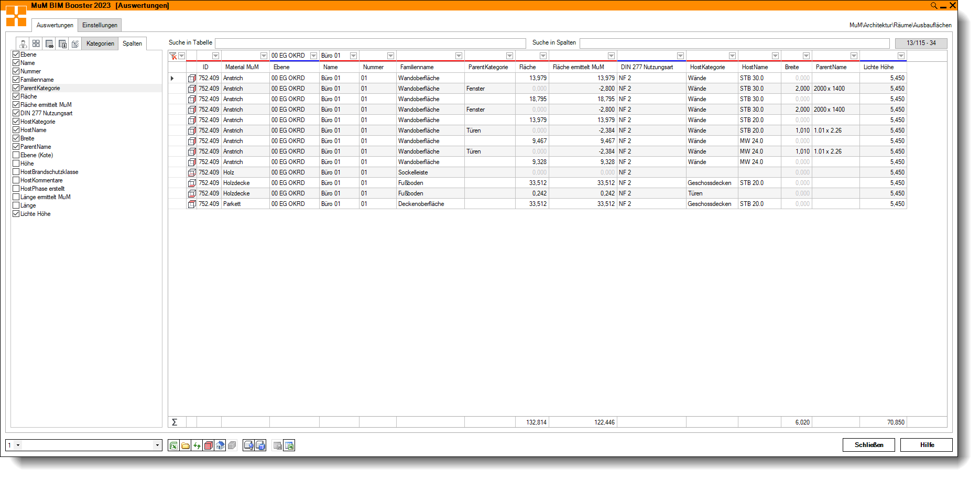Click the Schließen button
This screenshot has width=980, height=479.
(868, 445)
